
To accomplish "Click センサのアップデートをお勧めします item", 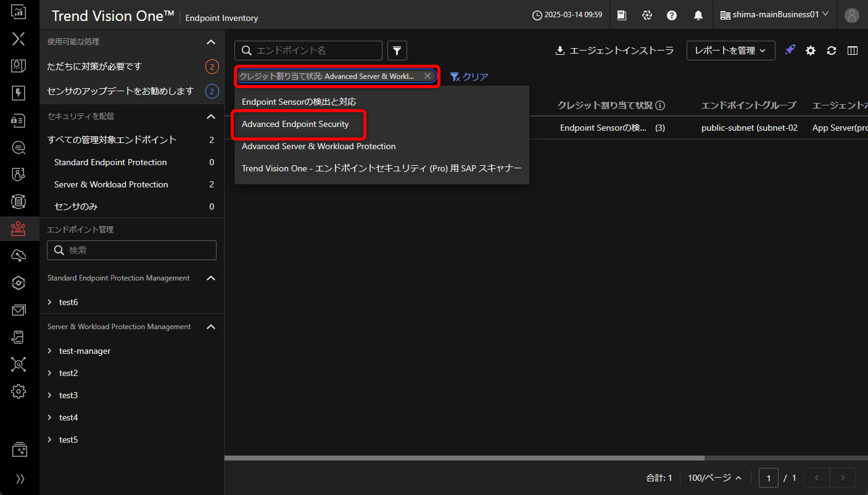I will pos(131,91).
